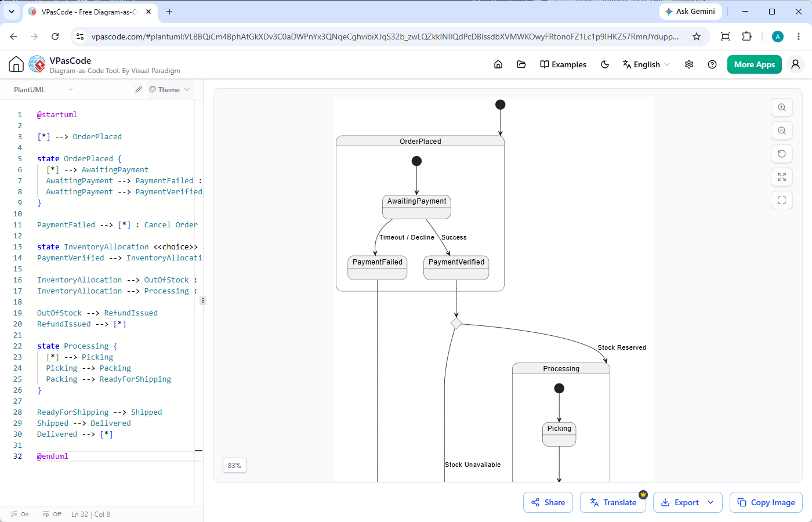This screenshot has width=812, height=522.
Task: Click the PaymentFailed state node in diagram
Action: [x=378, y=267]
